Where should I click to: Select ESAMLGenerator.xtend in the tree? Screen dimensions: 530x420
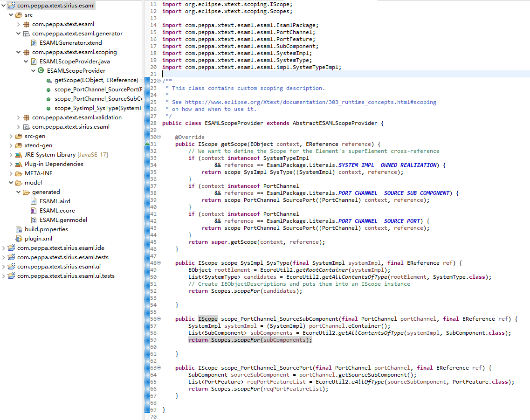click(x=71, y=43)
